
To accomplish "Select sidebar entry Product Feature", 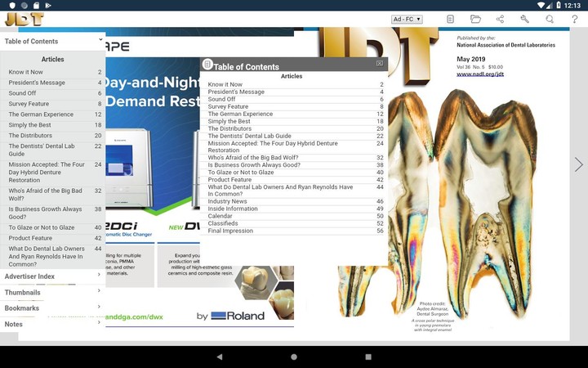I will pyautogui.click(x=55, y=238).
